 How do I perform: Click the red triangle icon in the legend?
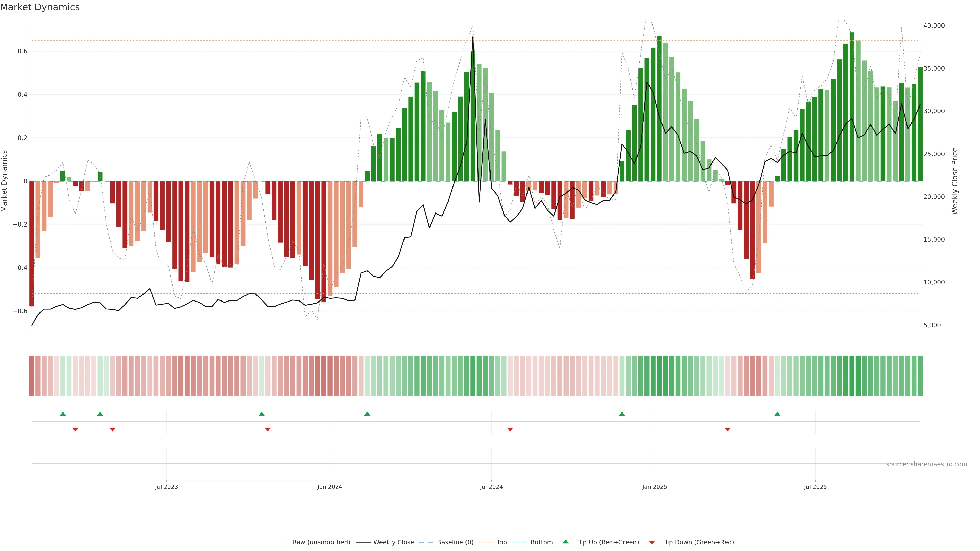[x=652, y=543]
